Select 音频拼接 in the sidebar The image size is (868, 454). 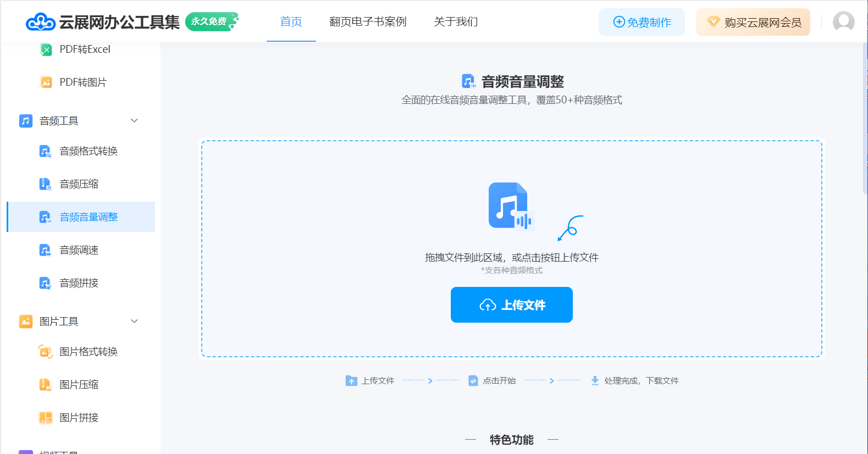pos(81,283)
